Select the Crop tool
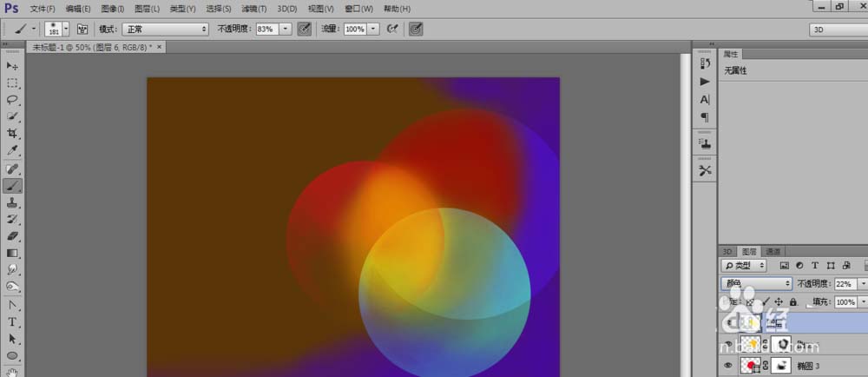Screen dimensions: 868x377 pos(12,134)
